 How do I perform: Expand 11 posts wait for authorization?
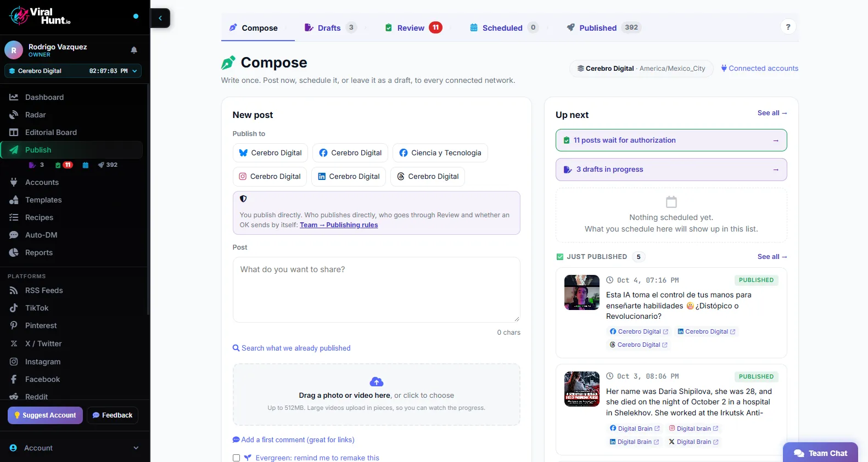pos(671,140)
